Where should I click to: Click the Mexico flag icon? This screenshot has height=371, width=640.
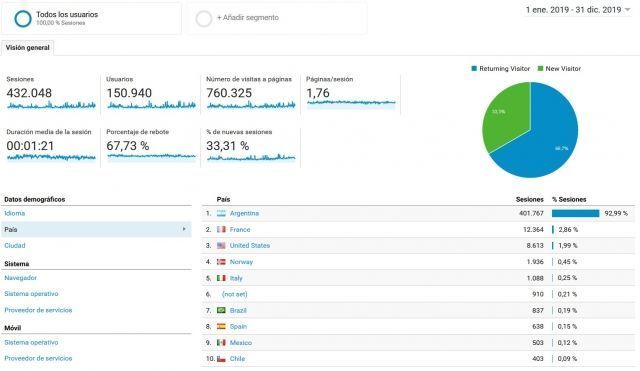point(221,342)
